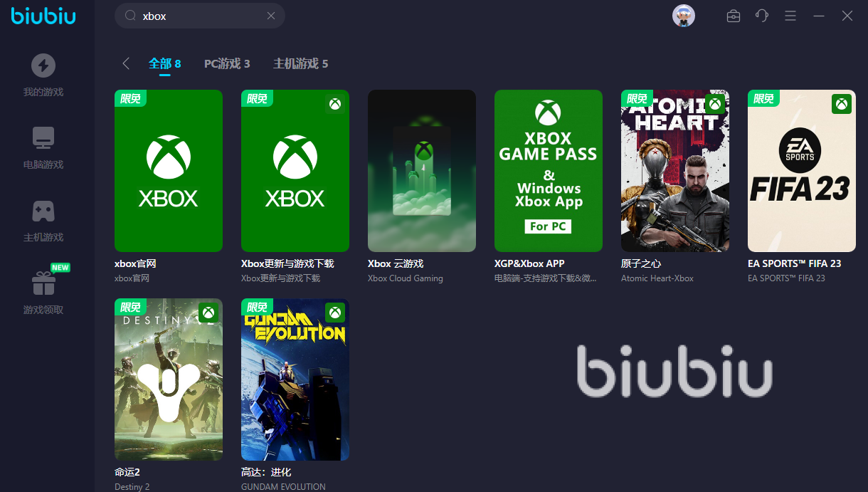868x492 pixels.
Task: Open 主机游戏 gamepad sidebar icon
Action: [43, 211]
